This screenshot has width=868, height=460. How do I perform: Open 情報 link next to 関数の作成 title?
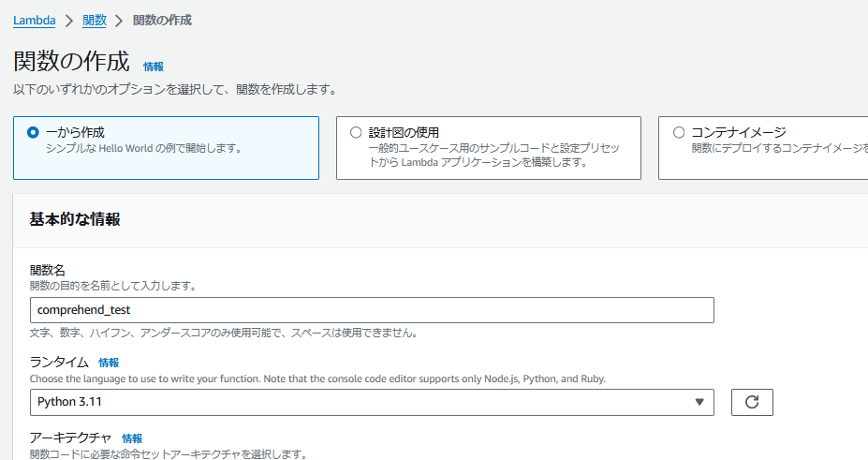coord(154,67)
